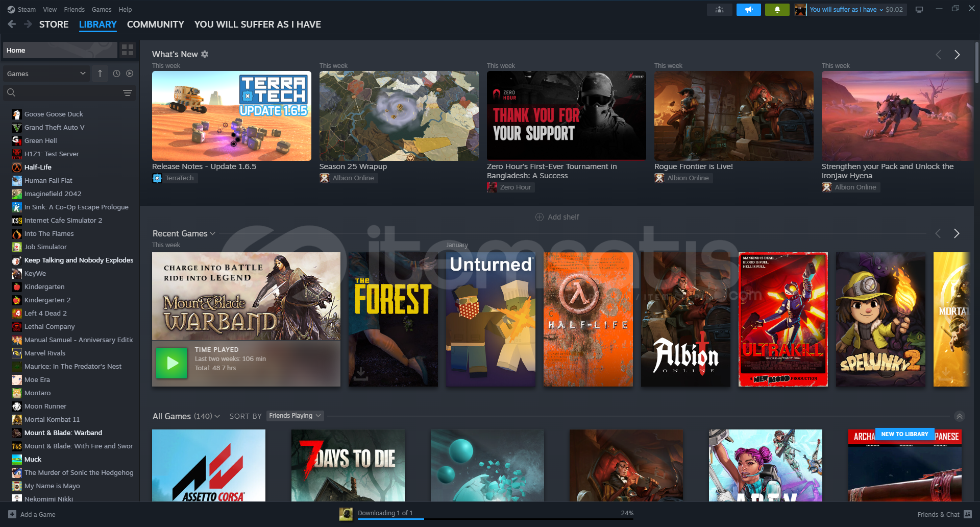The image size is (980, 527).
Task: Open the Games filter dropdown
Action: (46, 74)
